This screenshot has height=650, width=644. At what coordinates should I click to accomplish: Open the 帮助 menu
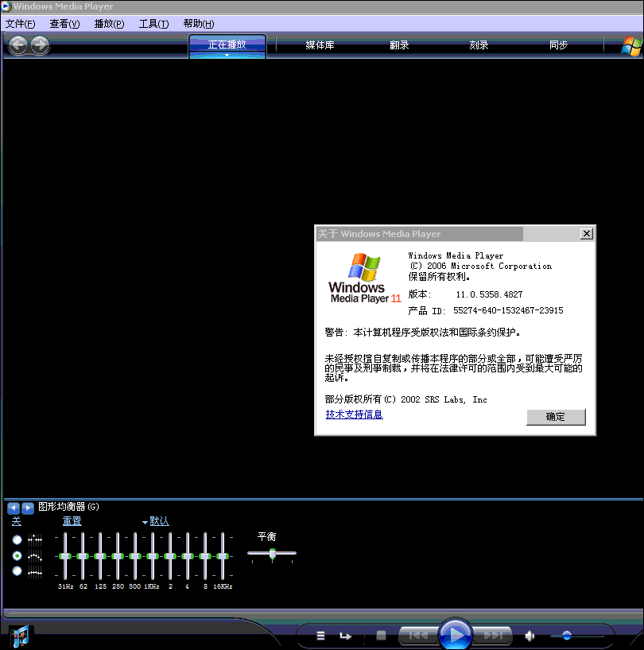tap(199, 24)
